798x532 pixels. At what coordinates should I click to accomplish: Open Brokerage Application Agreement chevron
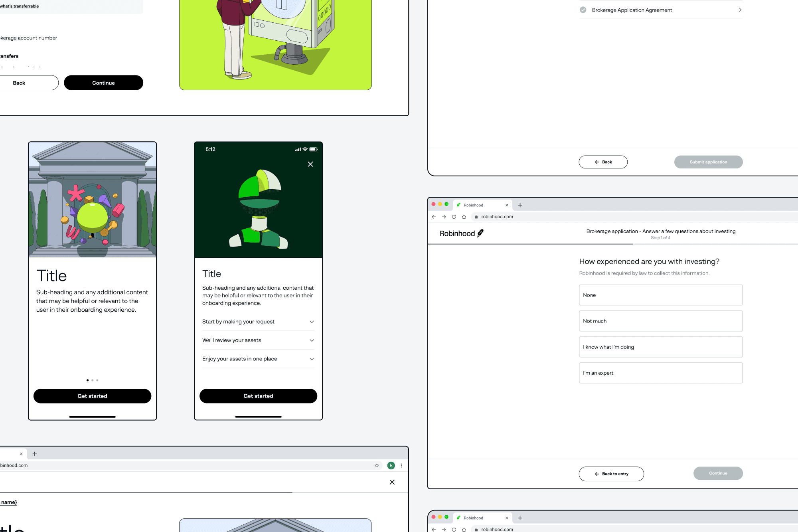(x=740, y=10)
